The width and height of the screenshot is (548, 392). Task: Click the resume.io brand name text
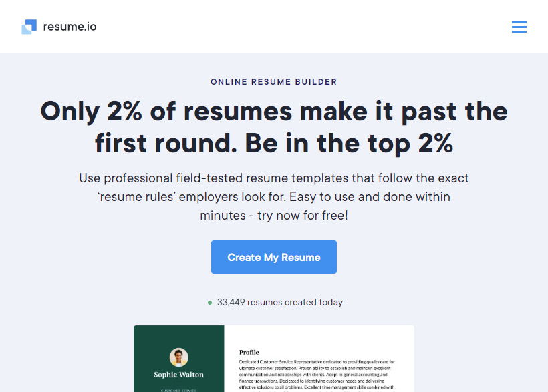[x=70, y=27]
